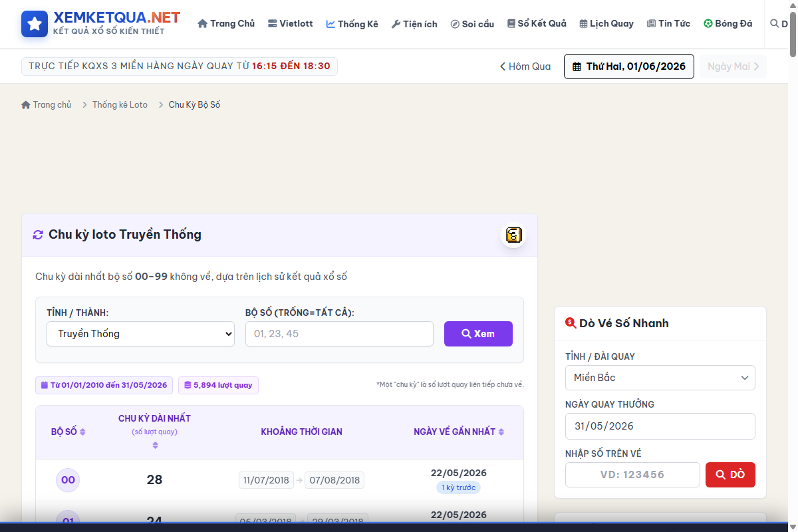Open the Tiện ích menu

(x=414, y=24)
